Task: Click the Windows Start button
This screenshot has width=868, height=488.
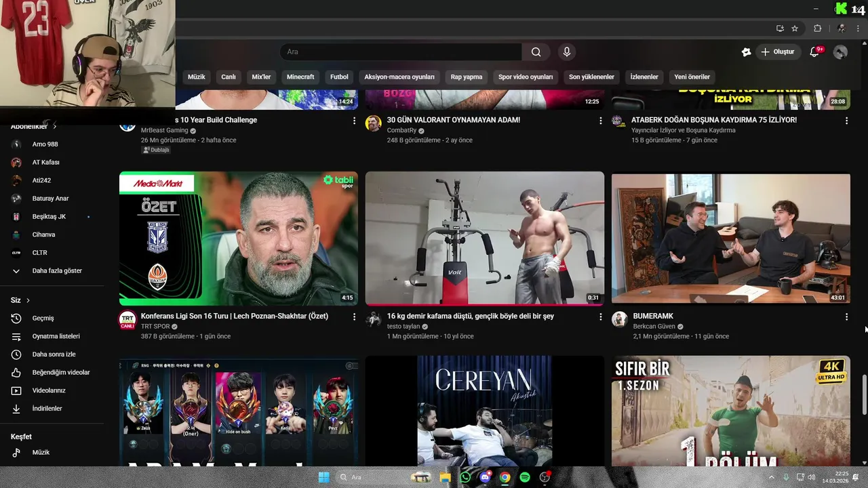Action: [323, 477]
